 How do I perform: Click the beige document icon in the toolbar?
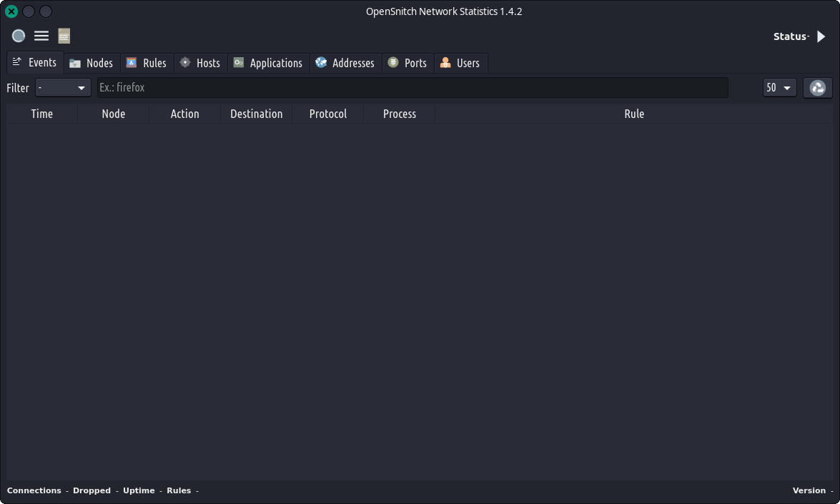[64, 36]
